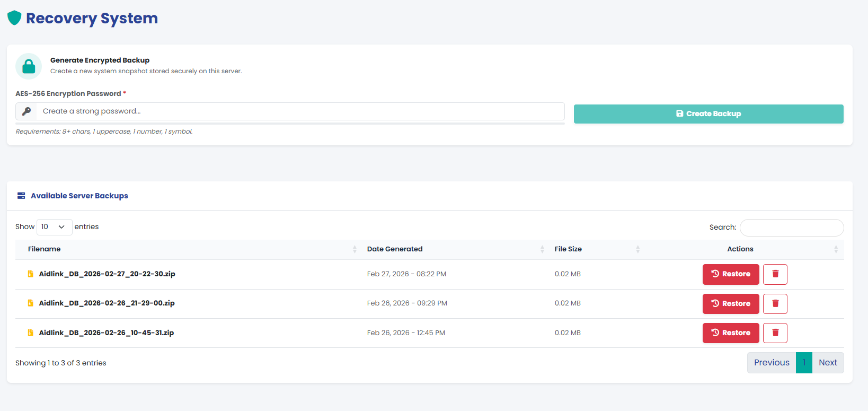Sort table by Date Generated using sort arrows

click(542, 249)
